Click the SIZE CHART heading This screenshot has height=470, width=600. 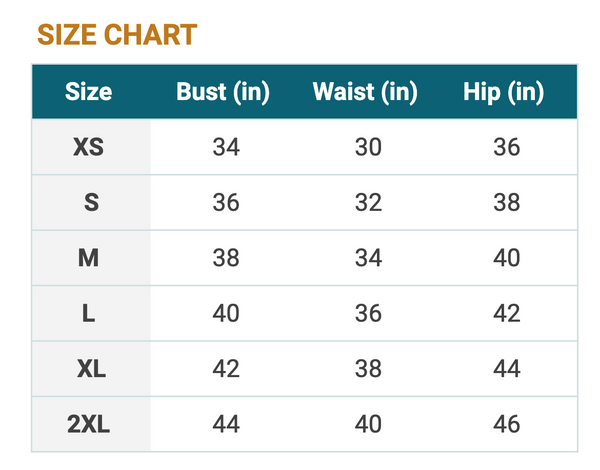[117, 35]
